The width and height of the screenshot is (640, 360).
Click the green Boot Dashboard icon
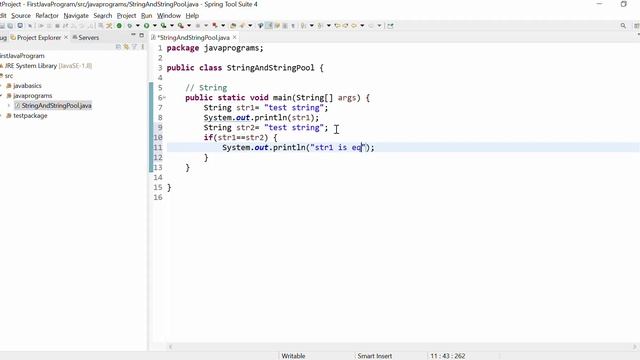pos(119,26)
